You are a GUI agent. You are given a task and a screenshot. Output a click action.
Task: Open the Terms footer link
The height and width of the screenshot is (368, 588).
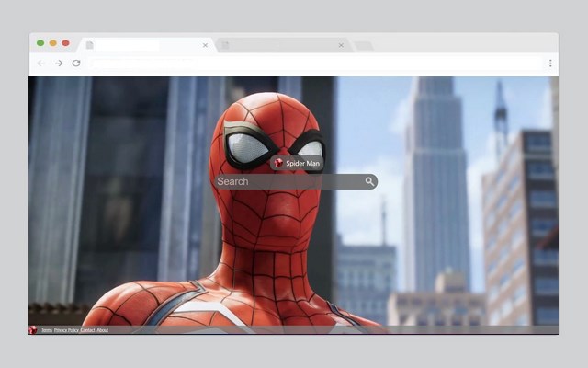[x=47, y=330]
